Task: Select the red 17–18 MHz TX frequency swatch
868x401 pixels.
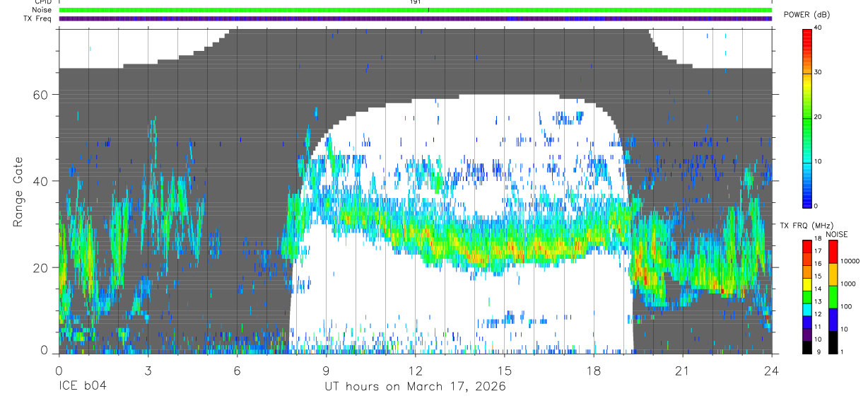Action: tap(807, 247)
